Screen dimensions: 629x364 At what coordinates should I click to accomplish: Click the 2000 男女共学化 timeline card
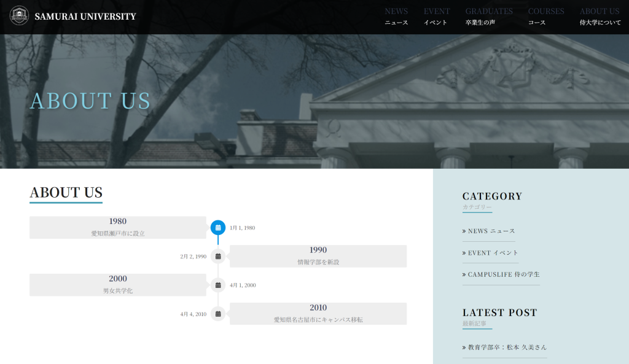point(118,285)
